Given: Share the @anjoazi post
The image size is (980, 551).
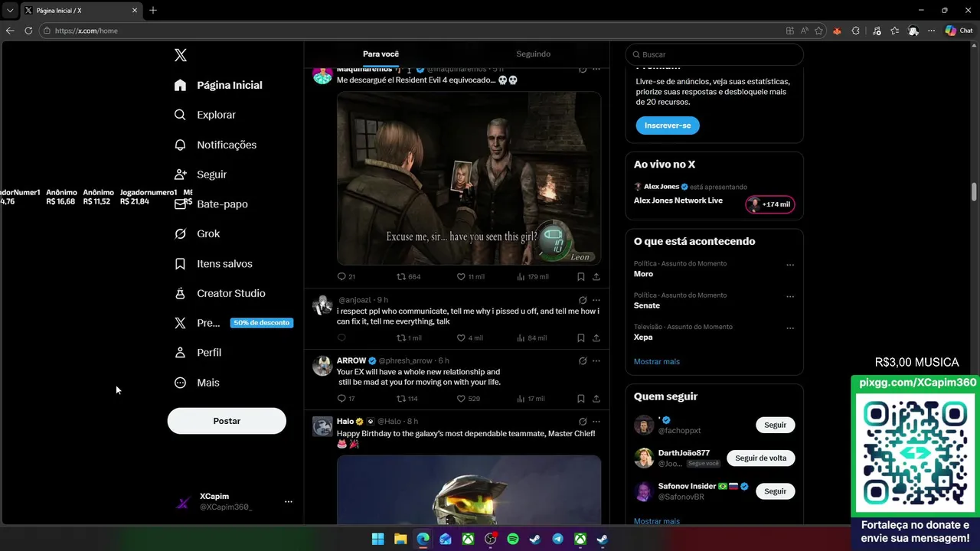Looking at the screenshot, I should click(596, 337).
